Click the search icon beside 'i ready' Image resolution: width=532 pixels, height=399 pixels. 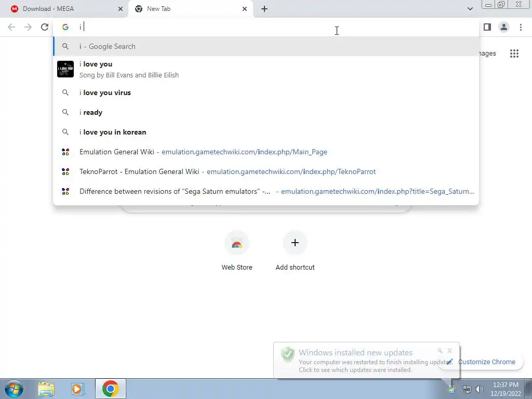(65, 112)
